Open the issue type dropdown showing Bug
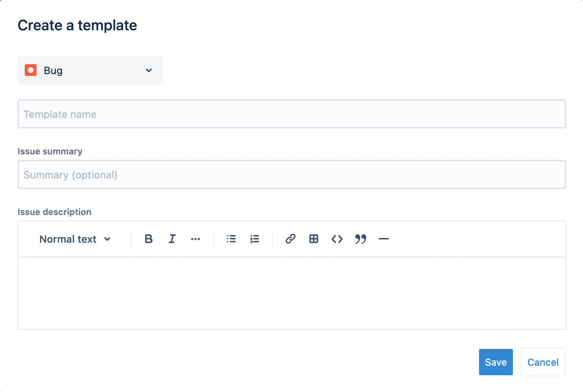The height and width of the screenshot is (392, 583). point(90,70)
